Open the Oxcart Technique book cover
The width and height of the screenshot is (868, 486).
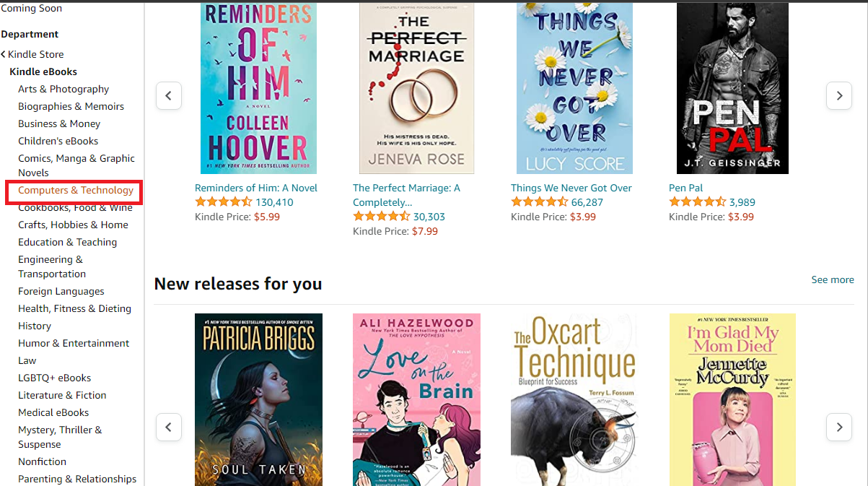[574, 399]
